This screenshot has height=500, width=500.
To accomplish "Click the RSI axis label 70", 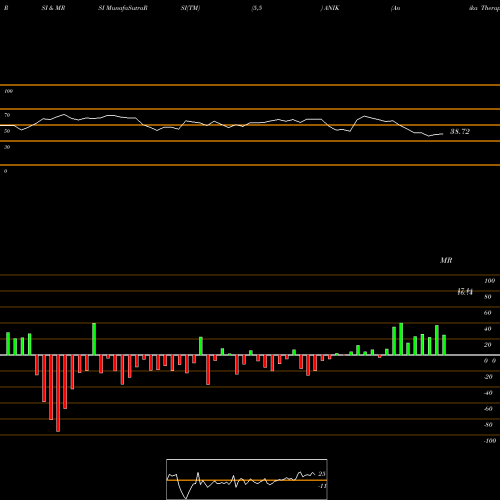I will coord(7,115).
